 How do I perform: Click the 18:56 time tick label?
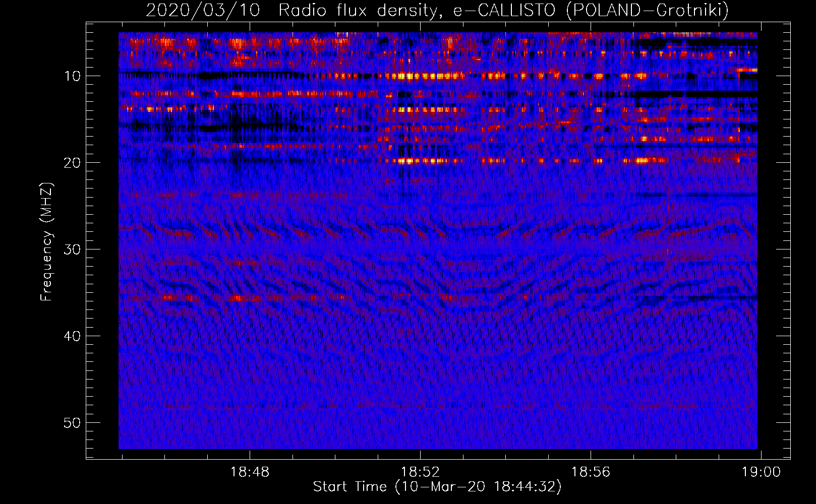point(591,472)
